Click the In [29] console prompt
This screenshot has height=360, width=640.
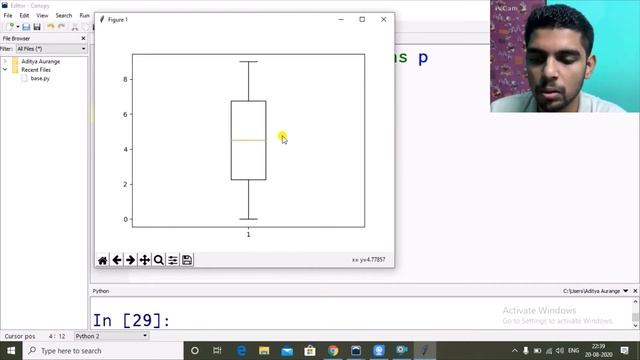click(x=131, y=320)
